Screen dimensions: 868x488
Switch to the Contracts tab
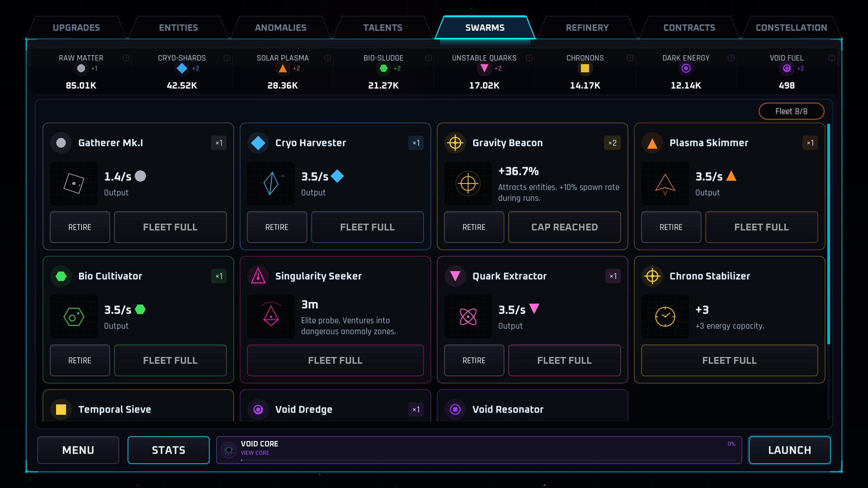689,28
